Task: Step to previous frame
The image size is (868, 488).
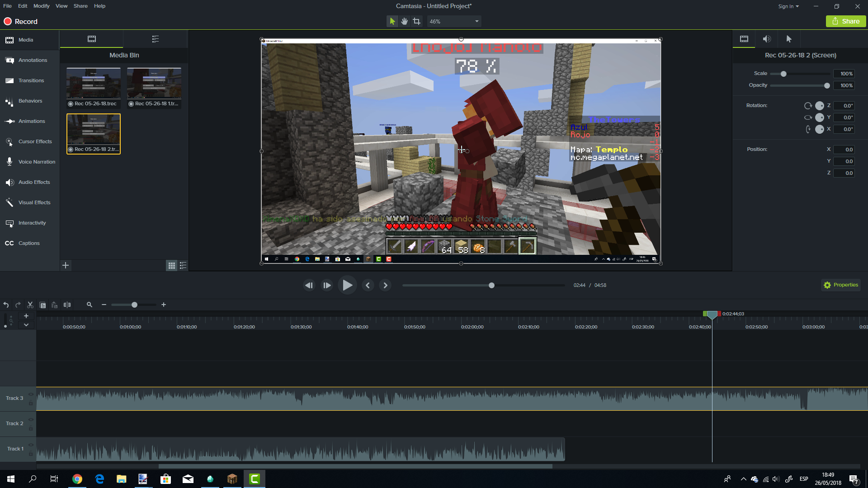Action: click(x=309, y=285)
